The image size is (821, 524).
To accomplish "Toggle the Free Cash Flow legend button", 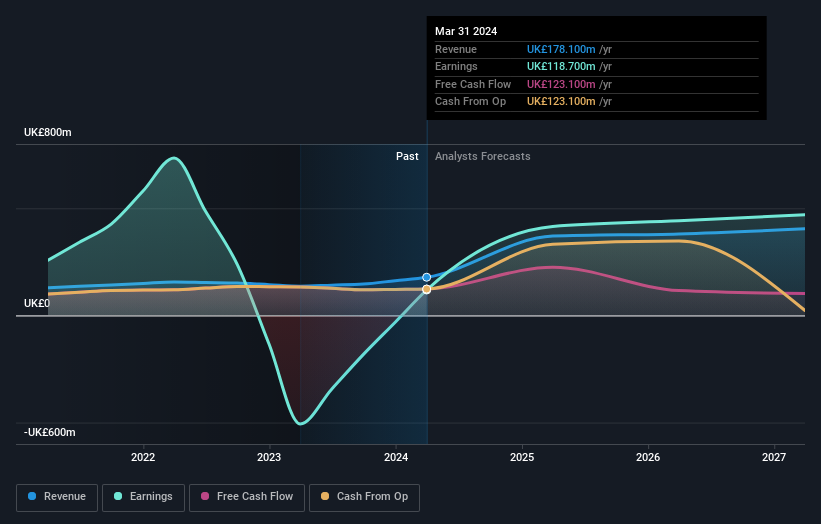I will [x=247, y=497].
